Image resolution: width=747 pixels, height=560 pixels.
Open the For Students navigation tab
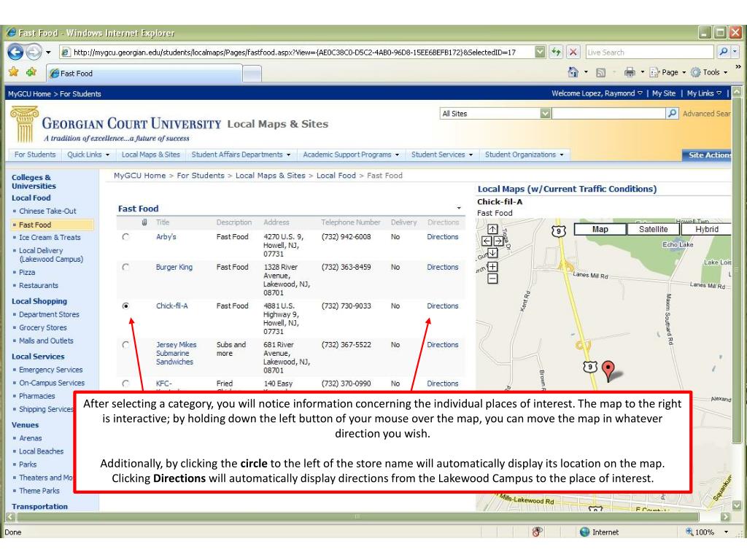(x=35, y=155)
